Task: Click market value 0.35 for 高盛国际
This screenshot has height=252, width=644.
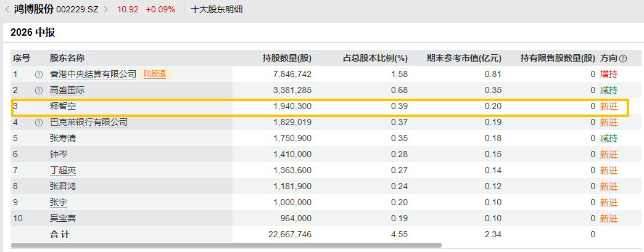Action: click(x=494, y=91)
